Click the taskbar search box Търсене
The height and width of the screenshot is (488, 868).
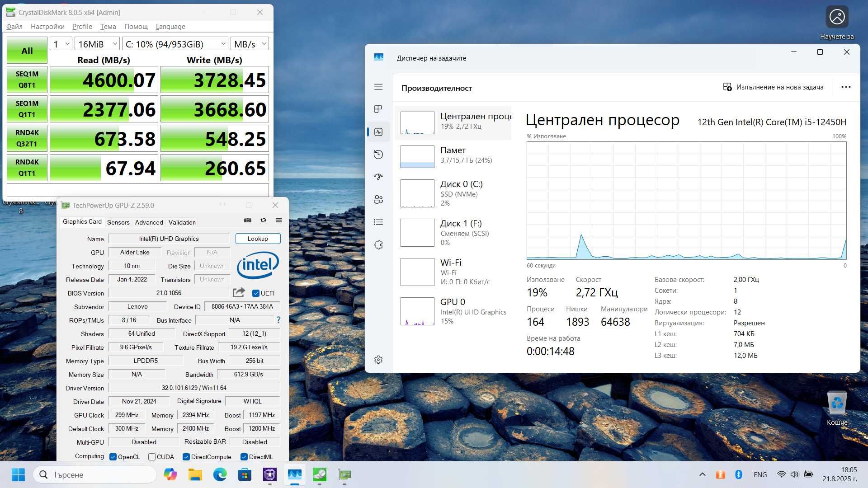(x=95, y=474)
